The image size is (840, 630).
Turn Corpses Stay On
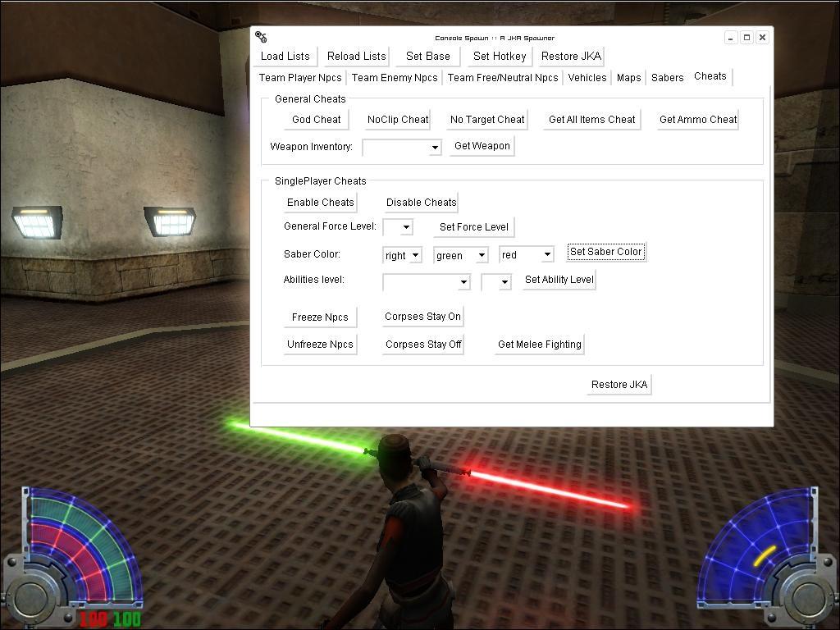pos(422,317)
